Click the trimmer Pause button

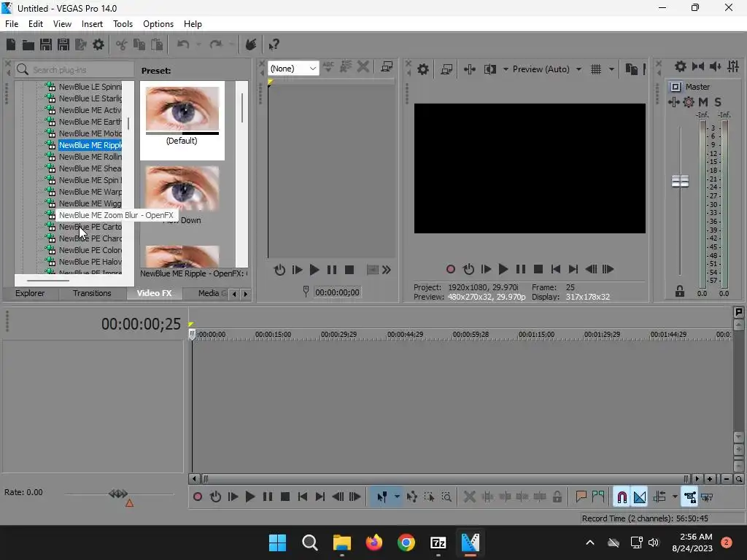(x=332, y=270)
